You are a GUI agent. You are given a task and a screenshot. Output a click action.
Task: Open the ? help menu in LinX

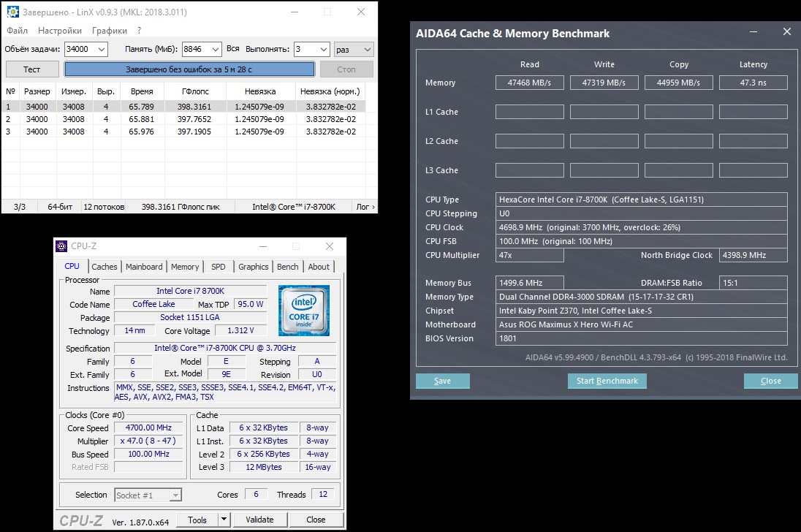point(139,31)
